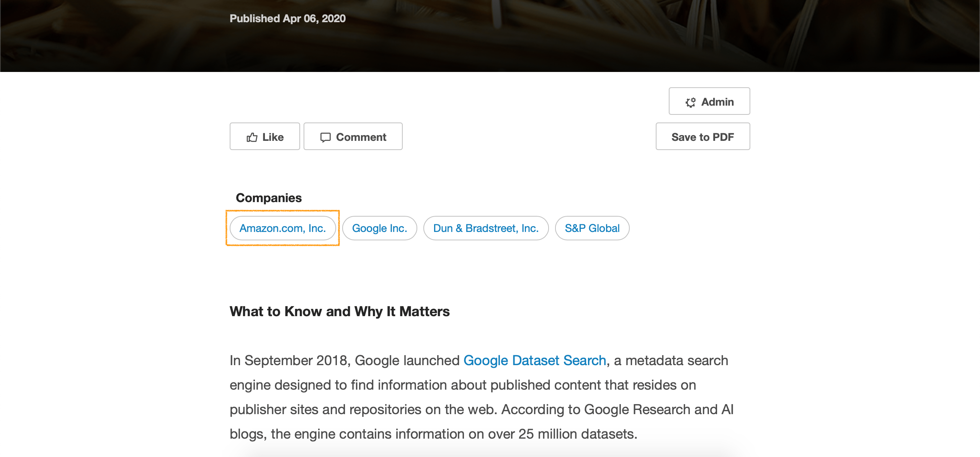
Task: Click 'Google Research and AI' text
Action: point(658,410)
